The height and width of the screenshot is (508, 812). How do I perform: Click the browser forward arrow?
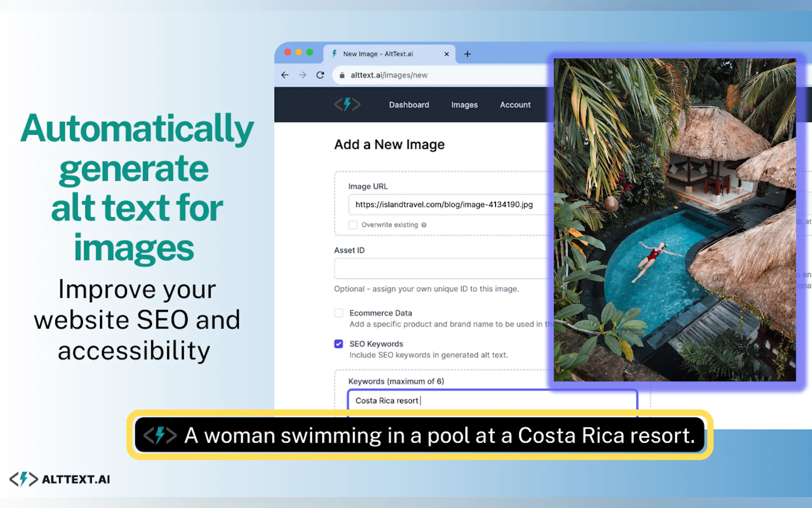[302, 75]
